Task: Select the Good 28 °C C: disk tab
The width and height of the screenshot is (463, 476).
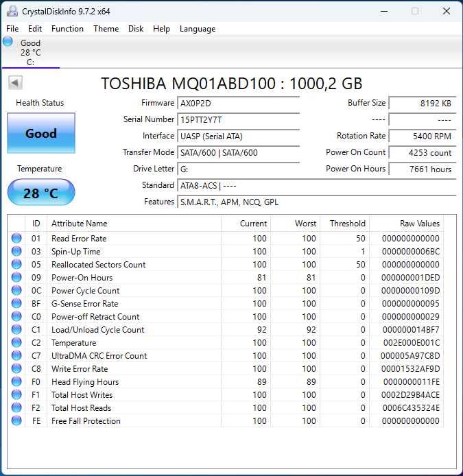Action: pyautogui.click(x=31, y=52)
